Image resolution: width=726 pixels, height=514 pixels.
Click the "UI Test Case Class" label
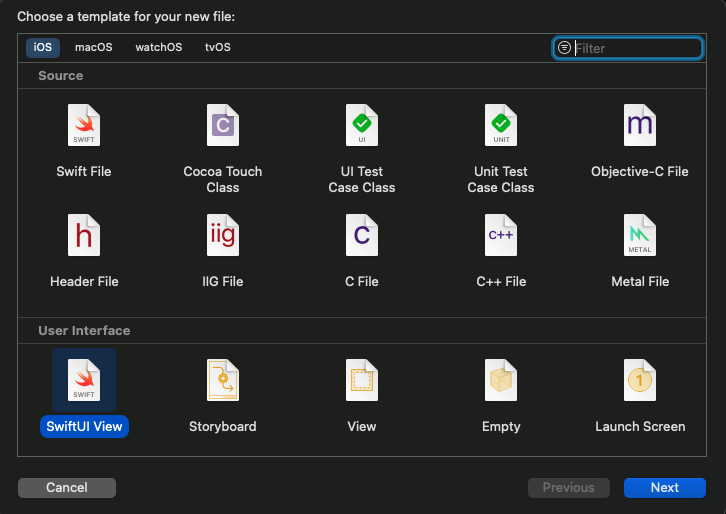362,179
